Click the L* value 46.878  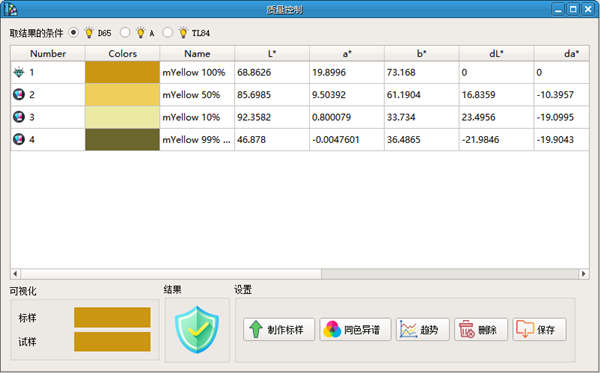tap(251, 139)
